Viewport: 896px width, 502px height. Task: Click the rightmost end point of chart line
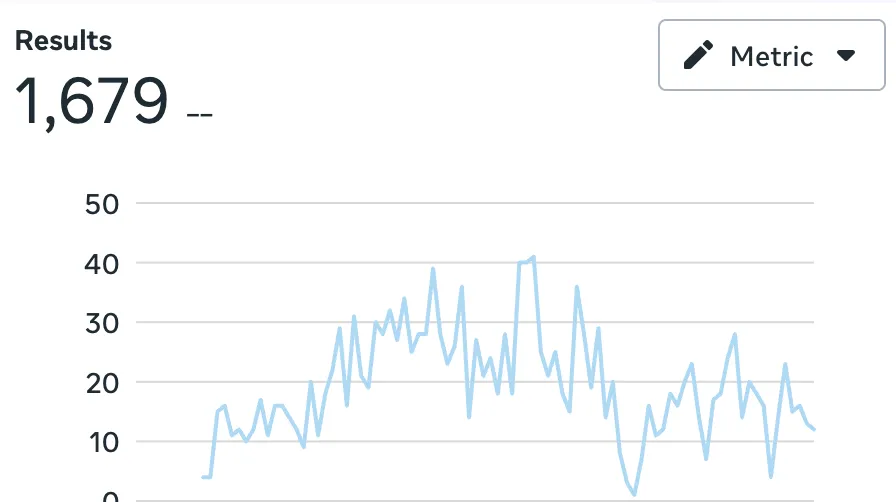[x=814, y=429]
